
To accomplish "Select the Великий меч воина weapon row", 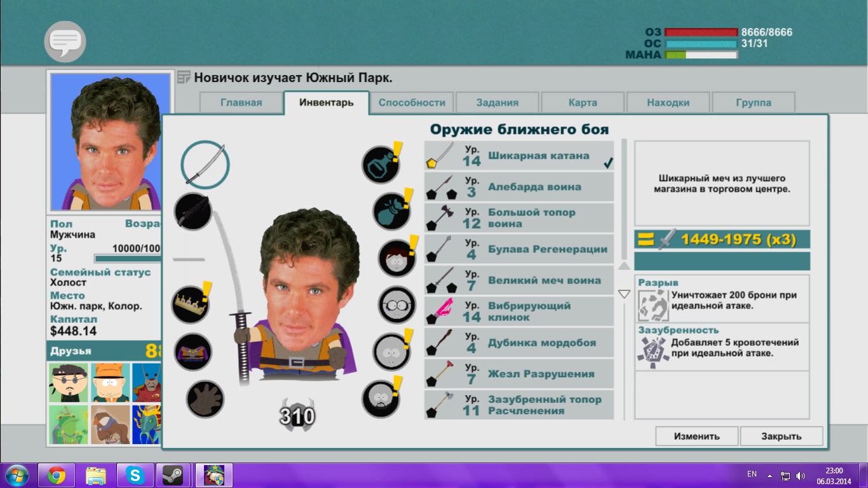I will coord(519,280).
